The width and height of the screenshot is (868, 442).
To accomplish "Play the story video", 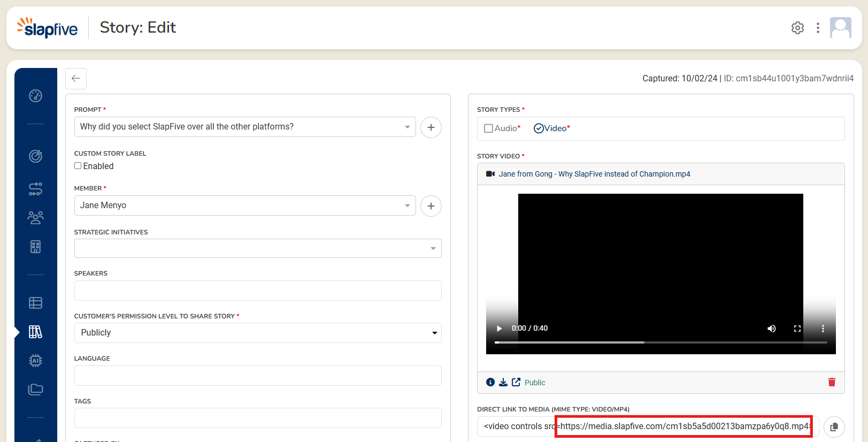I will (499, 329).
